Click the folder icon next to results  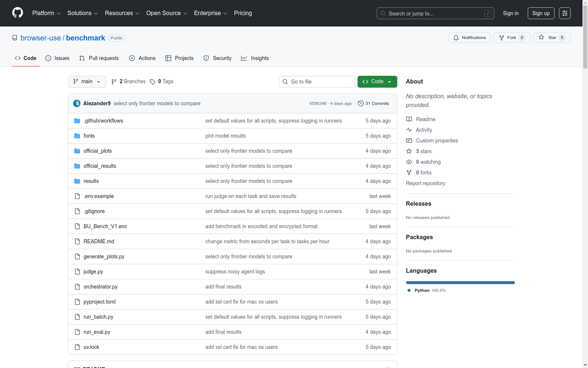(77, 181)
